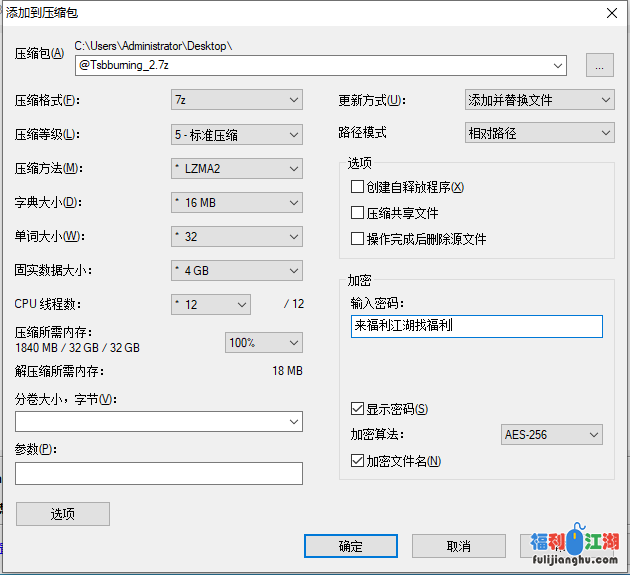630x575 pixels.
Task: Open the CPU threads count dropdown
Action: (211, 304)
